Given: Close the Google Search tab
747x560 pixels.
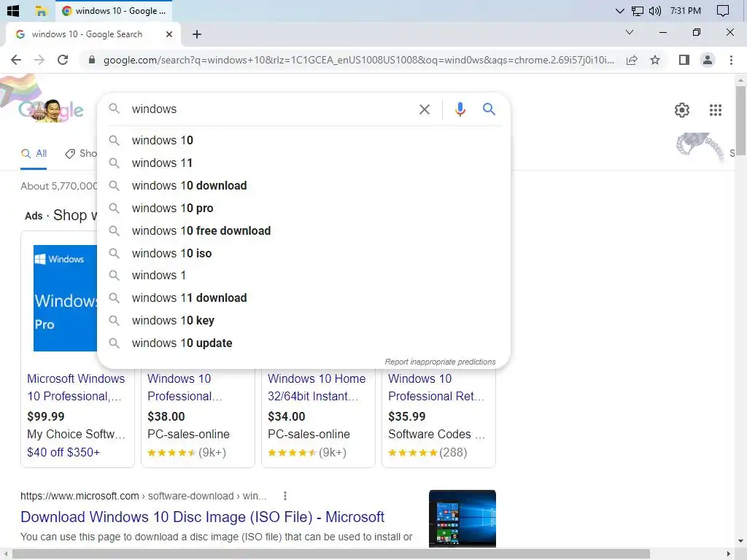Looking at the screenshot, I should pyautogui.click(x=169, y=34).
